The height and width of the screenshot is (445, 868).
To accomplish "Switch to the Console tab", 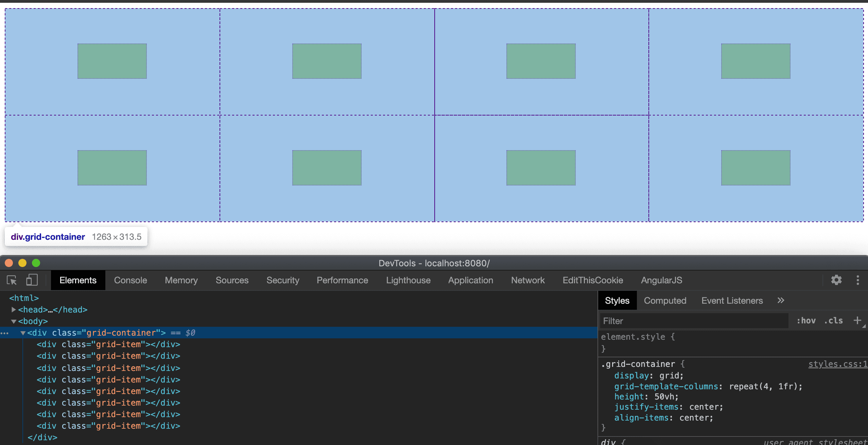I will coord(131,280).
